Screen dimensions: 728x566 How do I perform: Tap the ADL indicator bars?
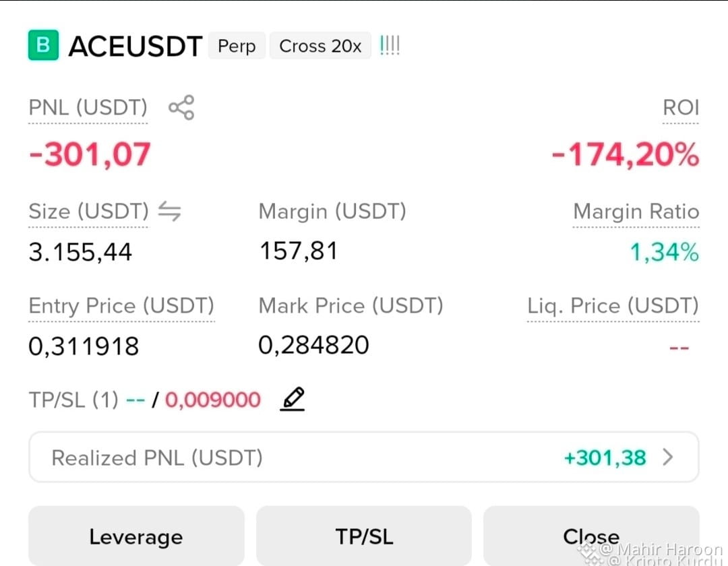(390, 45)
